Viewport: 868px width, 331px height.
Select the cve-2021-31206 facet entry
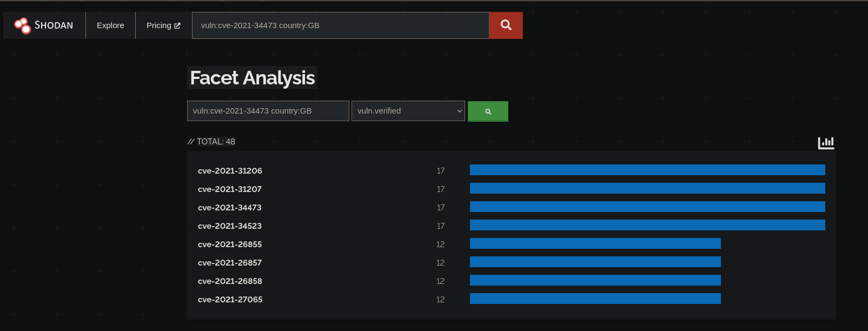click(230, 171)
